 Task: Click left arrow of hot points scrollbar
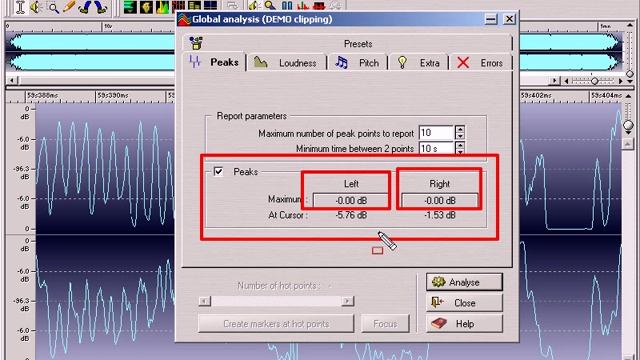(204, 301)
